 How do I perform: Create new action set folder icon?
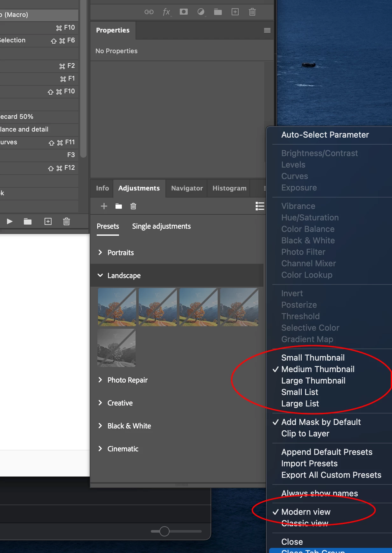point(28,221)
